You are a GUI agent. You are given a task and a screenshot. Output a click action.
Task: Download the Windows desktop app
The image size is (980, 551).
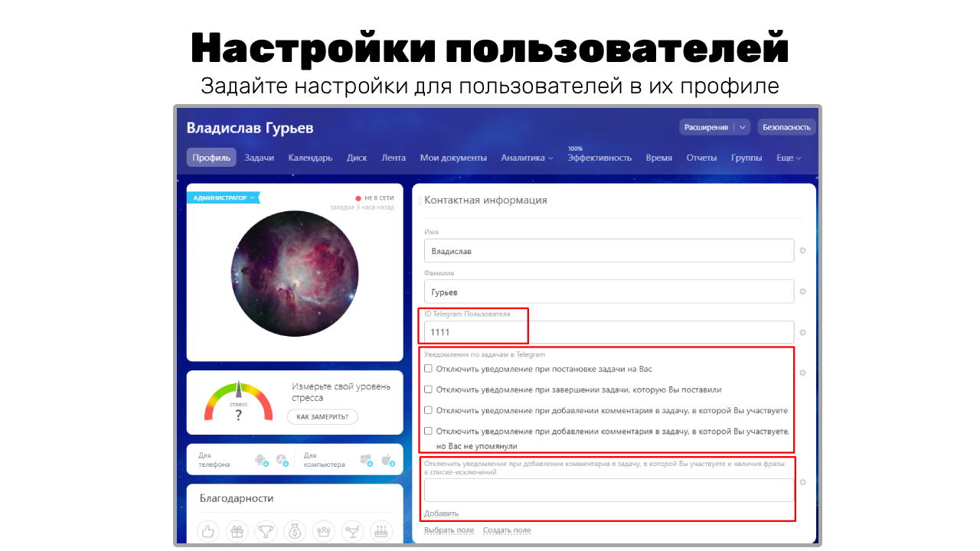(x=367, y=460)
